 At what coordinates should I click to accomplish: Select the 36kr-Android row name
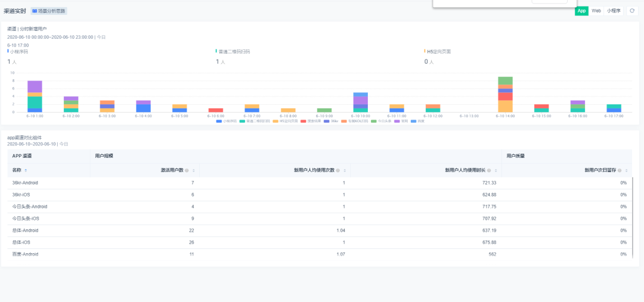pos(25,183)
